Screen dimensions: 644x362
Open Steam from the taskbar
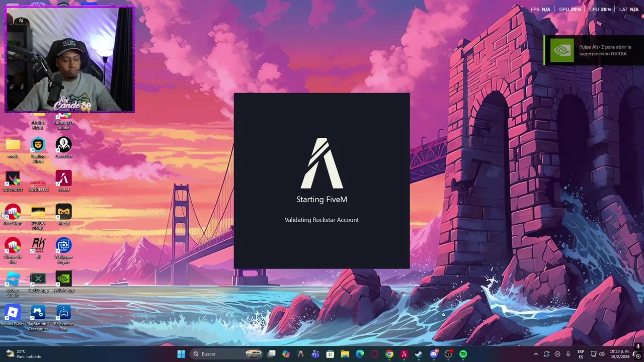click(419, 354)
